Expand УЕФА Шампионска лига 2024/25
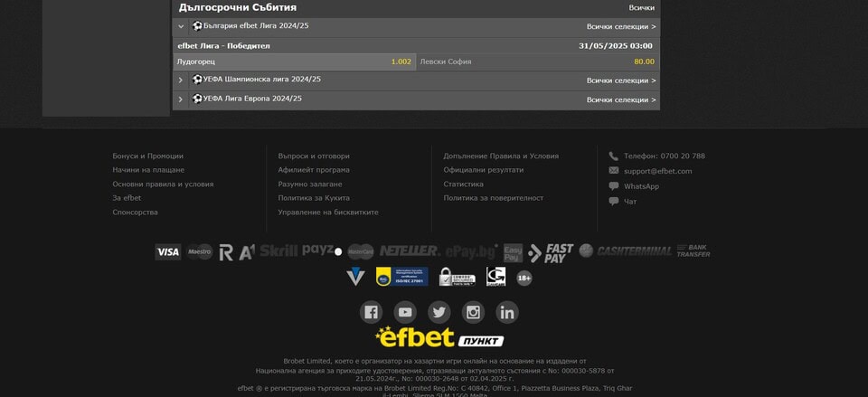Image resolution: width=868 pixels, height=397 pixels. pos(181,80)
